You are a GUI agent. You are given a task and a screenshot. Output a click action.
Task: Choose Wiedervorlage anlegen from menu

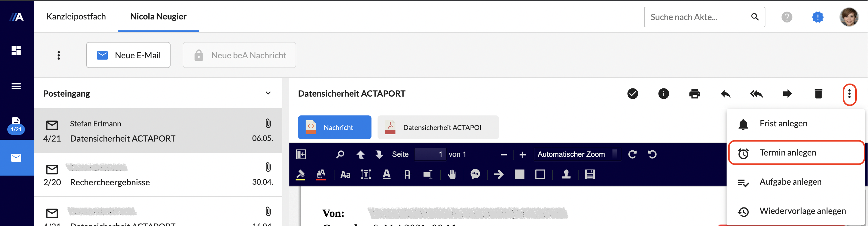click(795, 211)
